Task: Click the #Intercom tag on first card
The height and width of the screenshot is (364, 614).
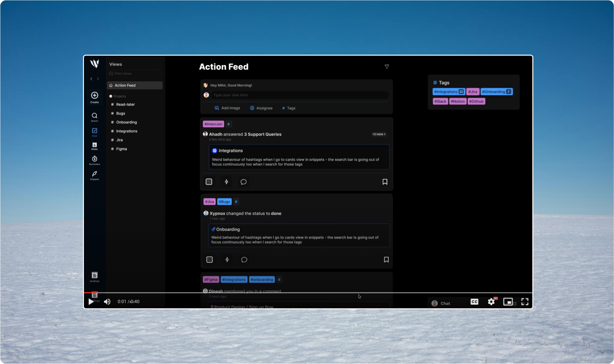Action: click(213, 124)
